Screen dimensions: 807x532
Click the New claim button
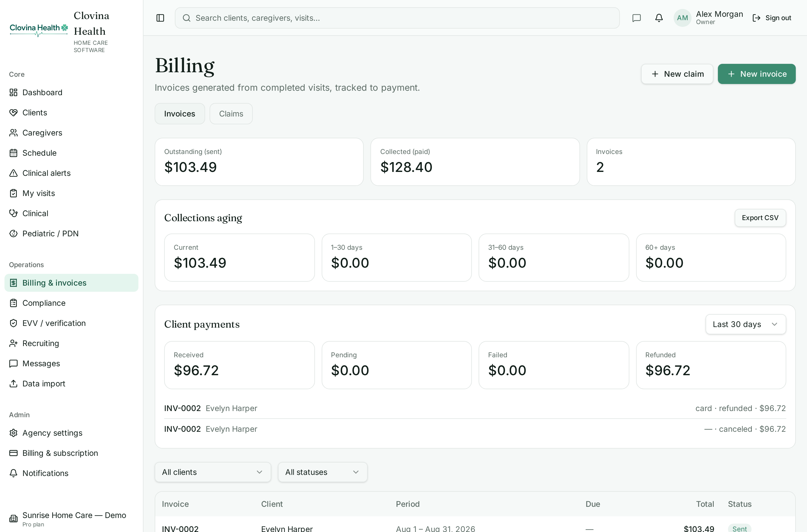pos(677,74)
